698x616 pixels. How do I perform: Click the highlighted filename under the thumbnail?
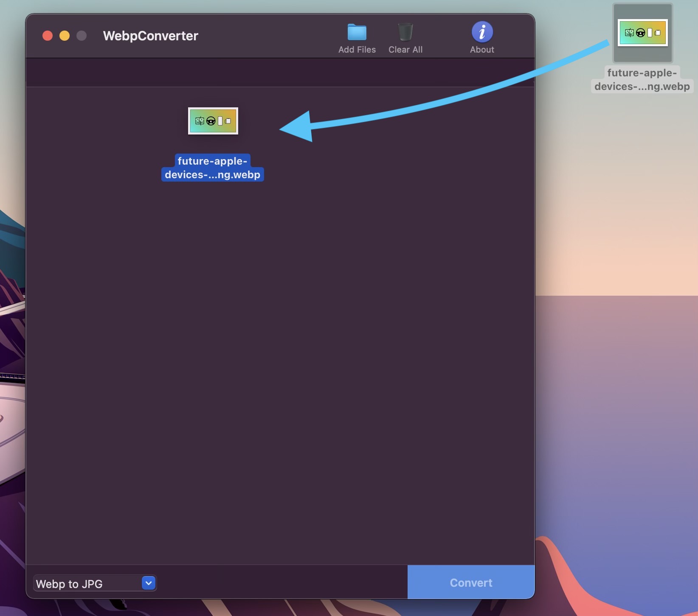212,168
